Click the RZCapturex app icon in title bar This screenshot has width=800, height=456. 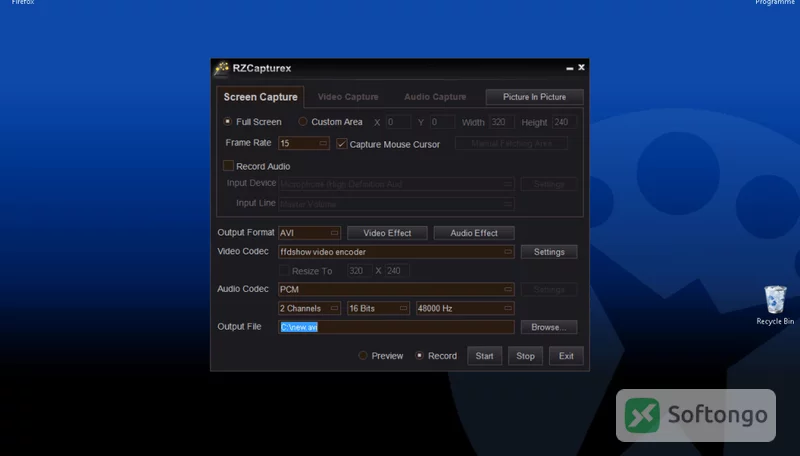pyautogui.click(x=221, y=68)
